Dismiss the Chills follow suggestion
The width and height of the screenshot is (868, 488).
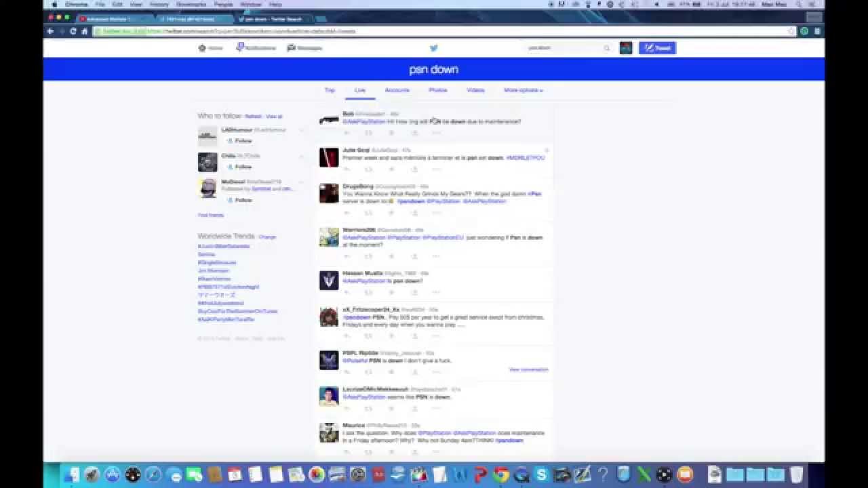tap(302, 156)
